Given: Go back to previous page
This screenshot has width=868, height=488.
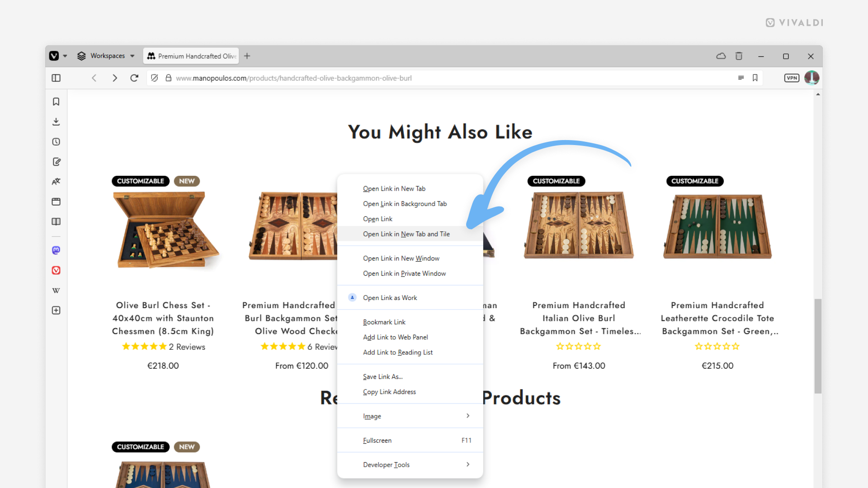Looking at the screenshot, I should pos(94,78).
